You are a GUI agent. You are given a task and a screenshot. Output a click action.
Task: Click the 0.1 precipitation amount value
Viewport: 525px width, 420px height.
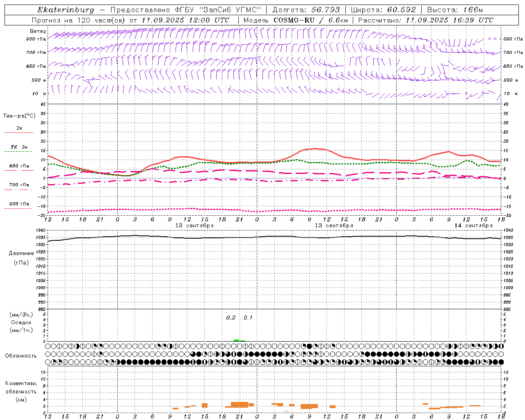click(x=248, y=318)
